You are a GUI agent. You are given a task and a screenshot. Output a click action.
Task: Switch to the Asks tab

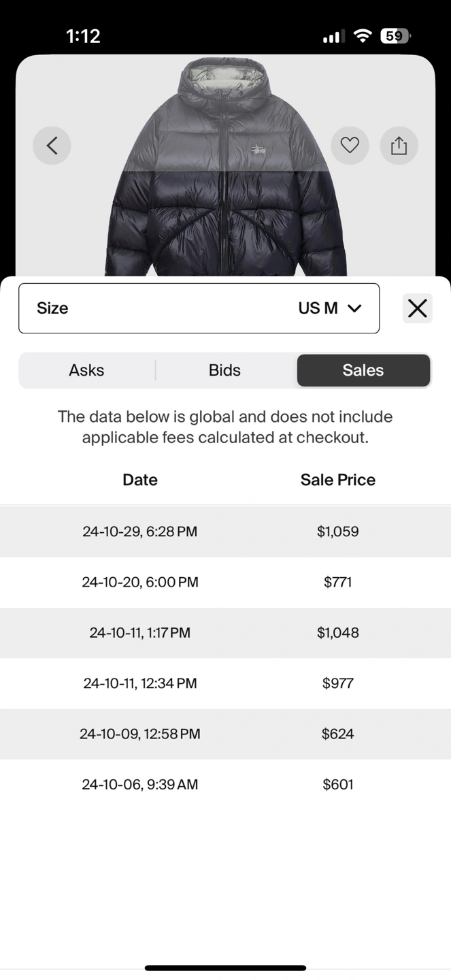[86, 370]
